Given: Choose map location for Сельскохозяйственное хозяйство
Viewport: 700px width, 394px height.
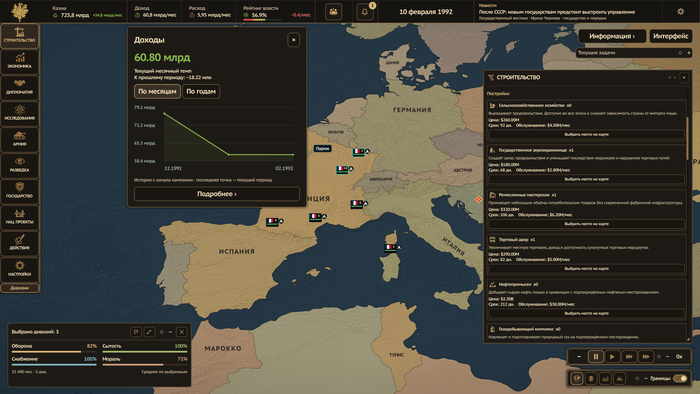Looking at the screenshot, I should (x=587, y=134).
